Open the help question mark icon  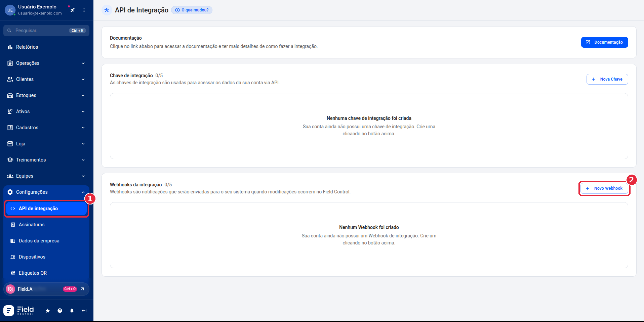coord(60,311)
